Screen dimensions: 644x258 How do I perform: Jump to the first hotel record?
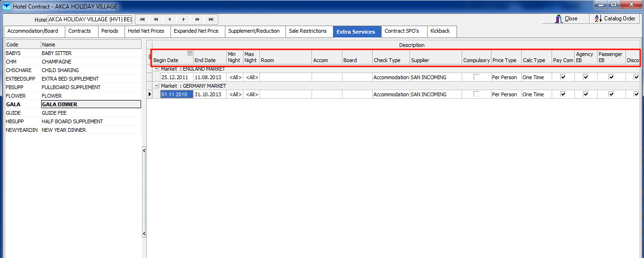coord(142,19)
